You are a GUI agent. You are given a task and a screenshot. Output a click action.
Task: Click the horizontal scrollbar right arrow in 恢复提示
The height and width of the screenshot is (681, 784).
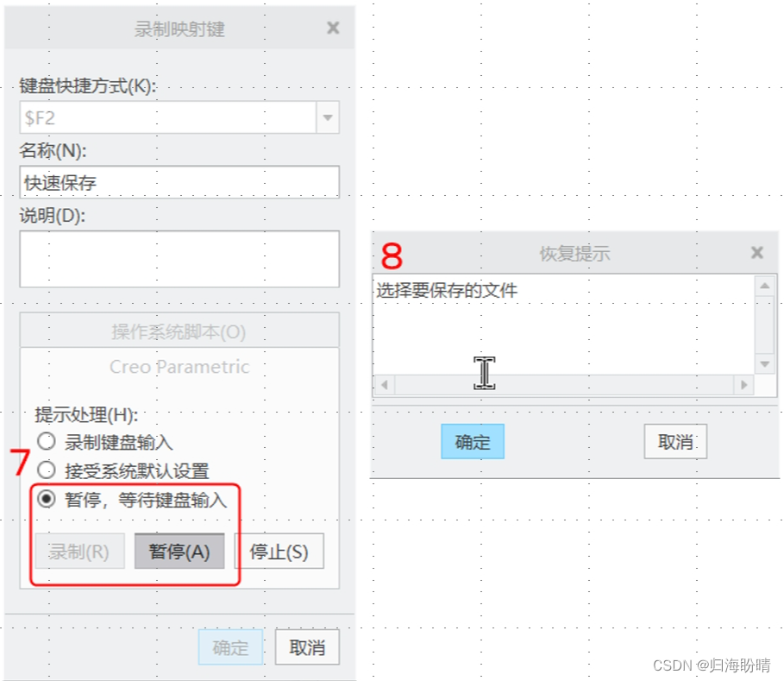pyautogui.click(x=743, y=385)
